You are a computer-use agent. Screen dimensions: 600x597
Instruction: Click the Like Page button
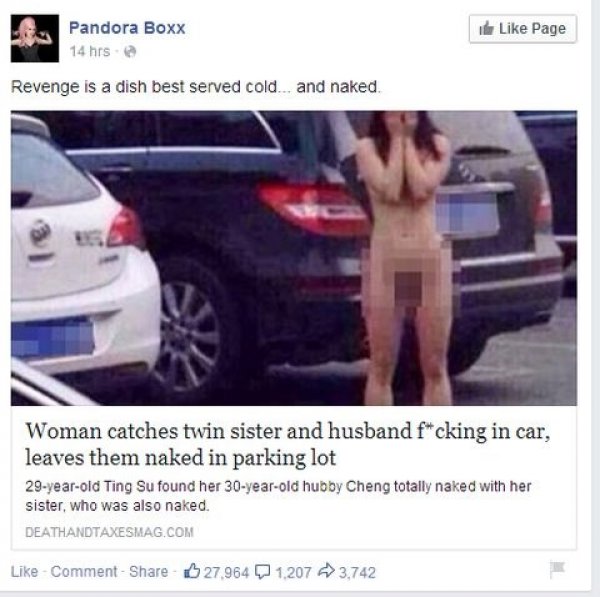pos(523,29)
